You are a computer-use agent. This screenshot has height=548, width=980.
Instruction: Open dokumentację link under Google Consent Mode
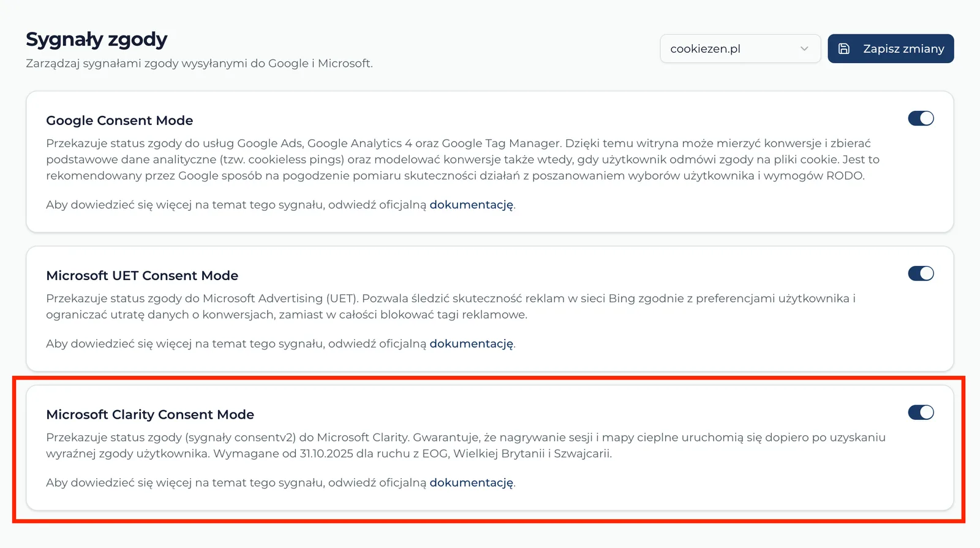coord(471,205)
